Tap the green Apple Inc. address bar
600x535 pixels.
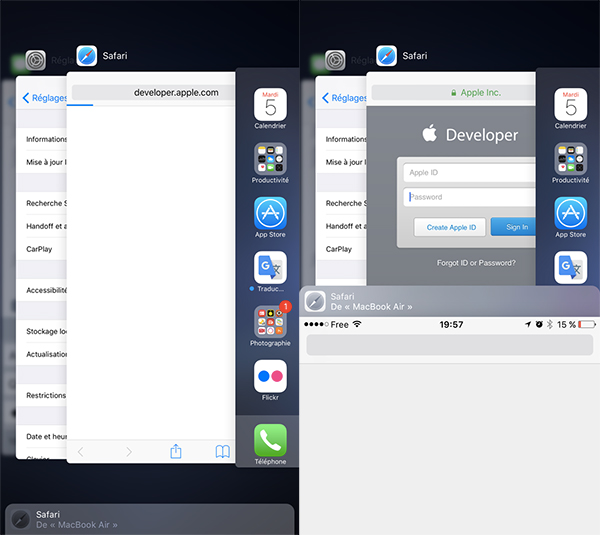tap(452, 92)
